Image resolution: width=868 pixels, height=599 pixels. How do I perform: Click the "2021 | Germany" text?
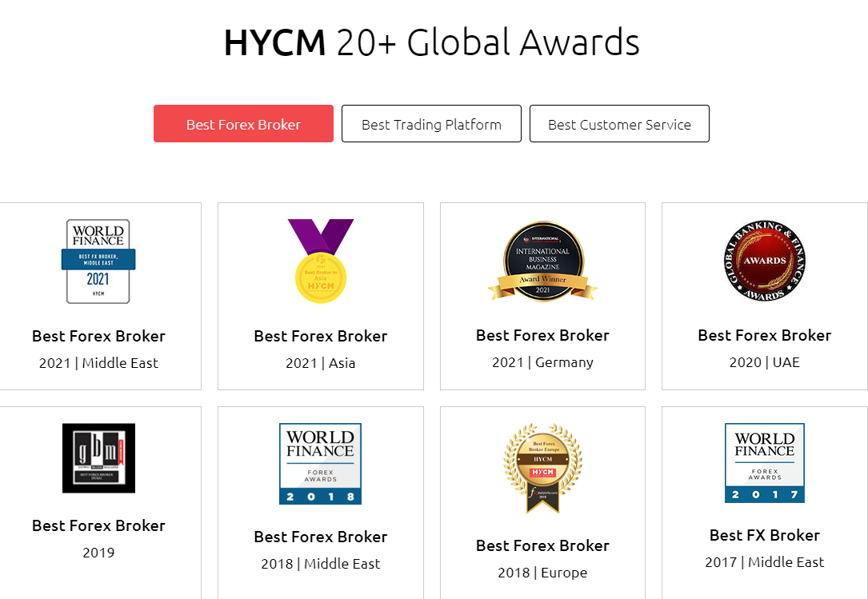(542, 362)
